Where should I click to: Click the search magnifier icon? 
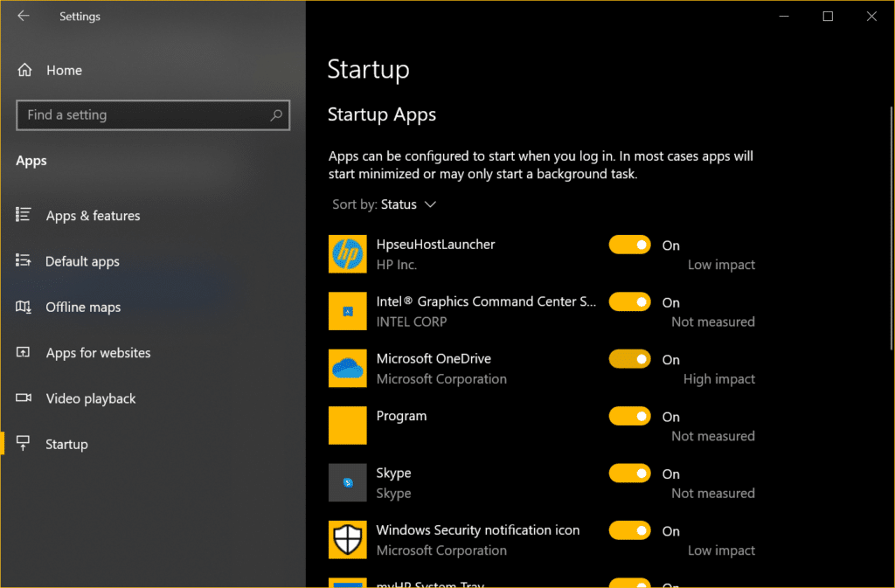coord(276,115)
